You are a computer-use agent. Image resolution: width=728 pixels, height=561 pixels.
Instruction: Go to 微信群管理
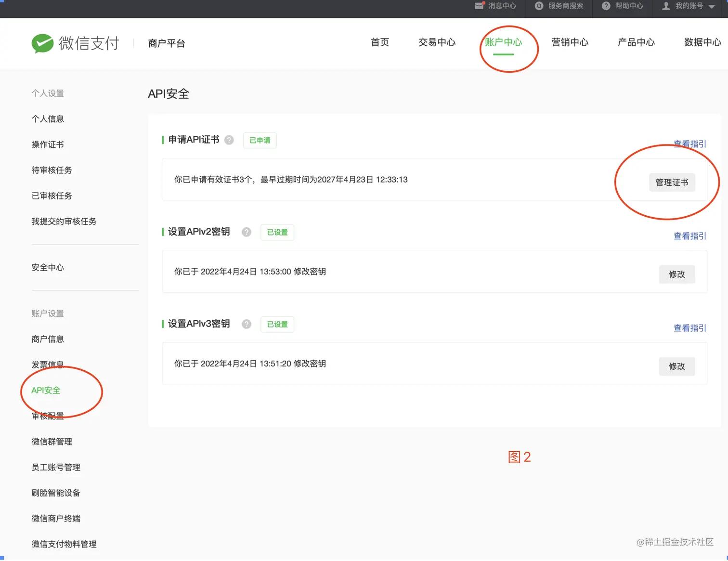click(52, 442)
